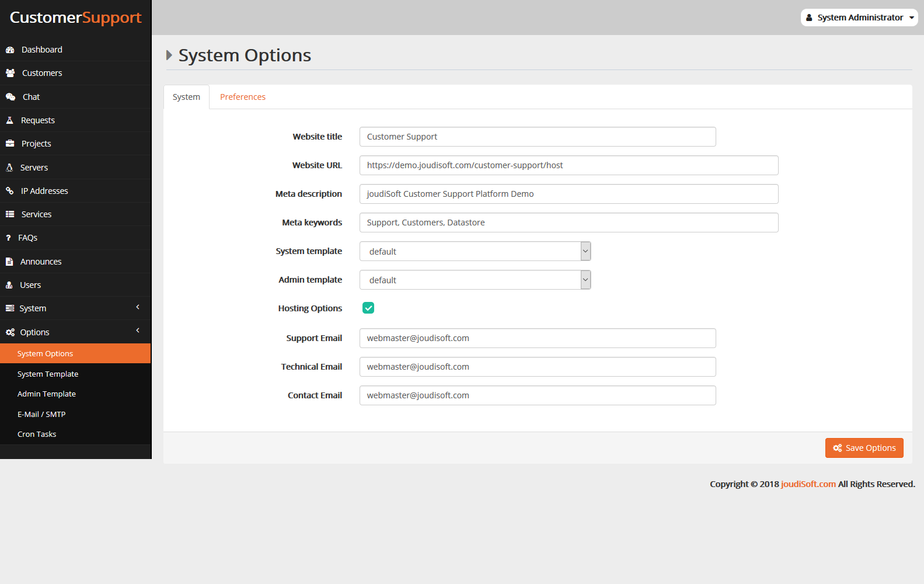The width and height of the screenshot is (924, 584).
Task: Click the IP Addresses link icon
Action: (9, 191)
